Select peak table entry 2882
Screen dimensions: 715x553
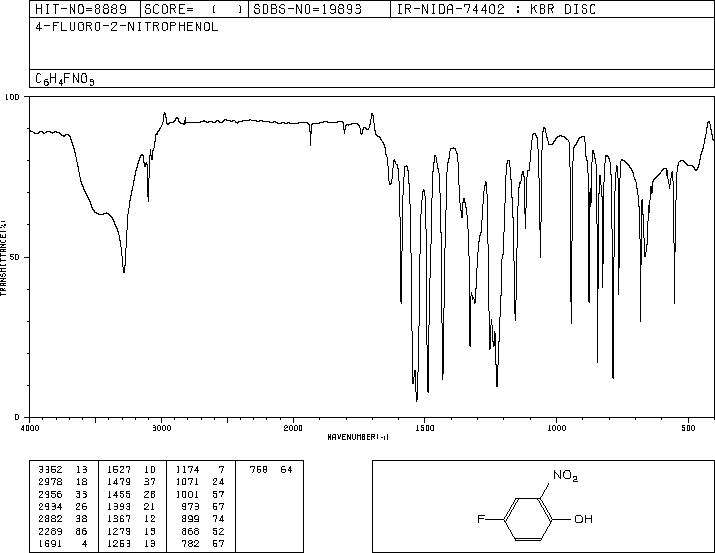pos(50,519)
